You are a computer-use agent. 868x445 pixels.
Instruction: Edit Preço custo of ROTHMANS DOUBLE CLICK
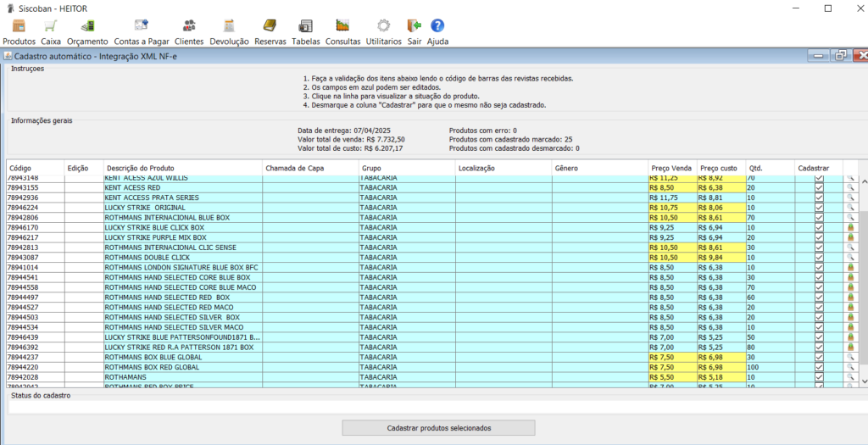point(721,258)
